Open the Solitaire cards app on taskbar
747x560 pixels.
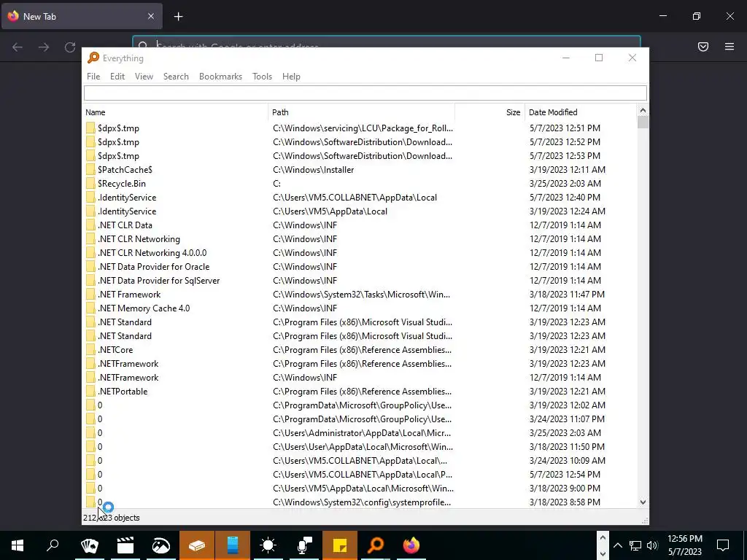(x=90, y=545)
